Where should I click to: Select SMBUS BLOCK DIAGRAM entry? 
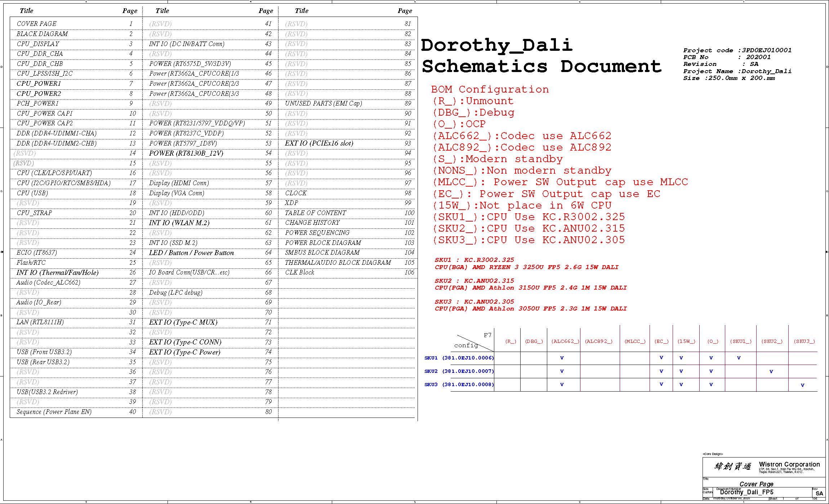(322, 253)
